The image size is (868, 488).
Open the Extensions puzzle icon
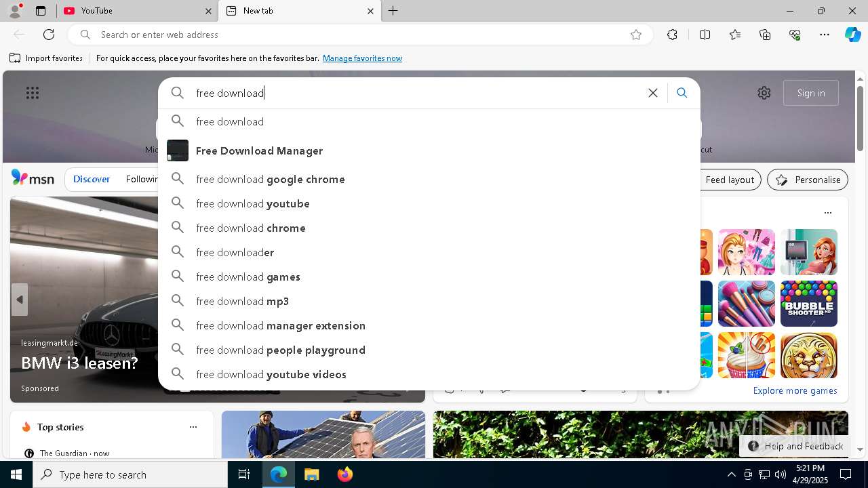[x=672, y=35]
